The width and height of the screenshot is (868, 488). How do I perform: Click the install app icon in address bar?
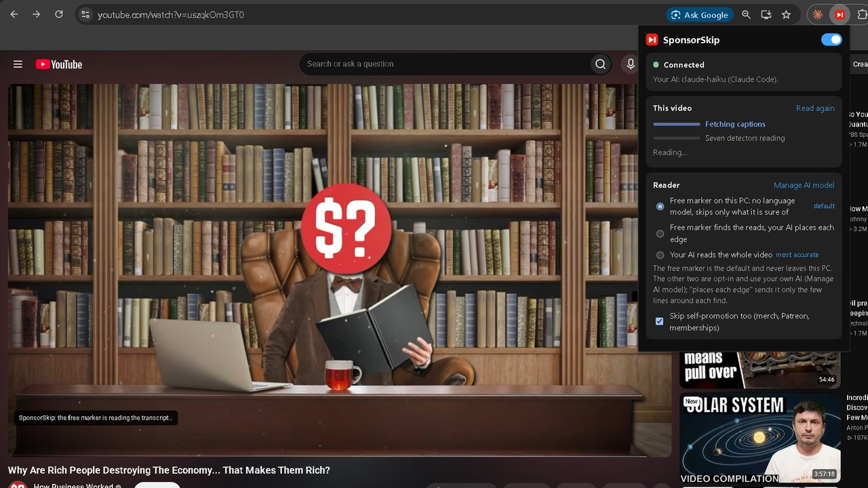click(x=766, y=14)
